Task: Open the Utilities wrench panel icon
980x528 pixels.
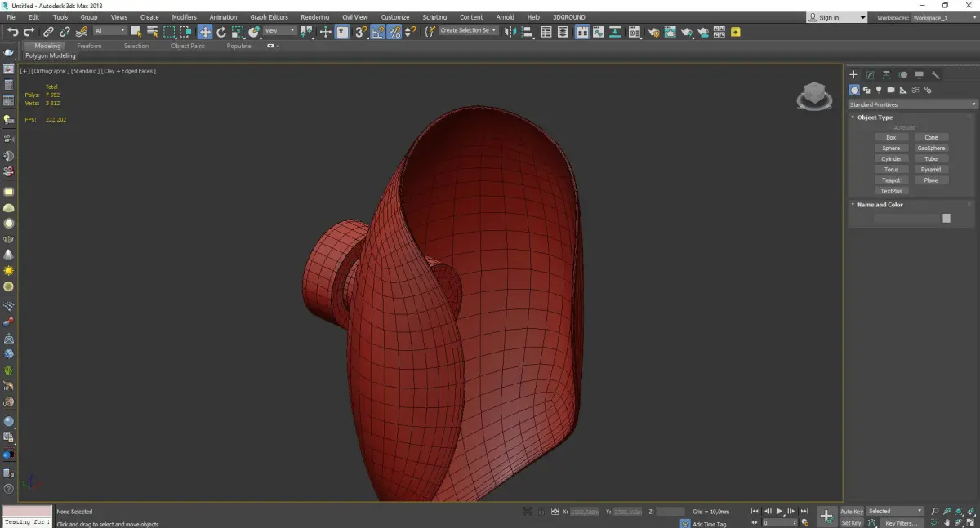Action: (936, 74)
